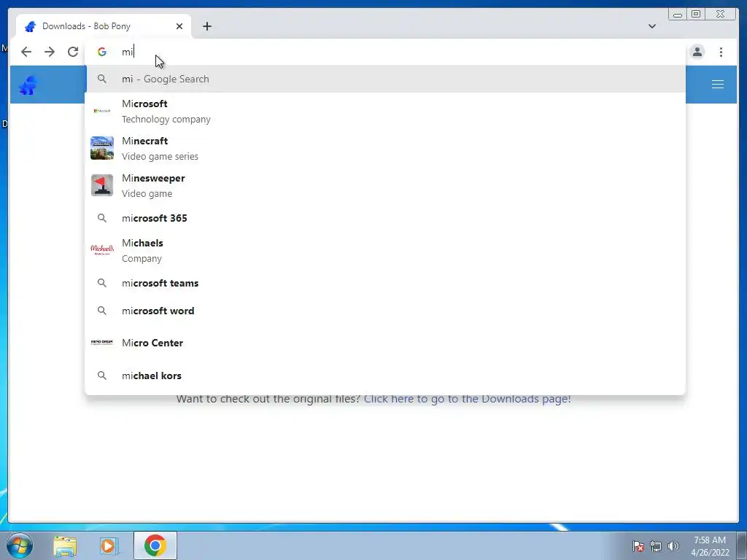
Task: Click the Bob Pony blue pony logo
Action: [x=28, y=85]
